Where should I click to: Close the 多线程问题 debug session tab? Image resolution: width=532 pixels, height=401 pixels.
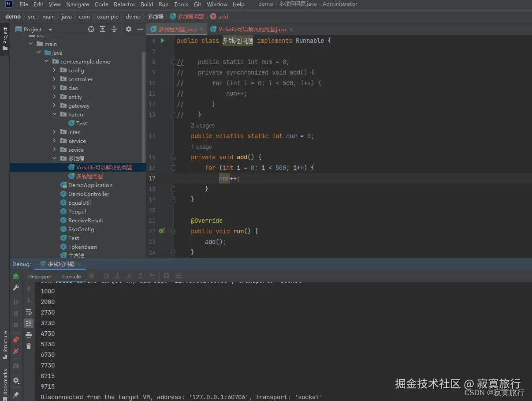[79, 264]
